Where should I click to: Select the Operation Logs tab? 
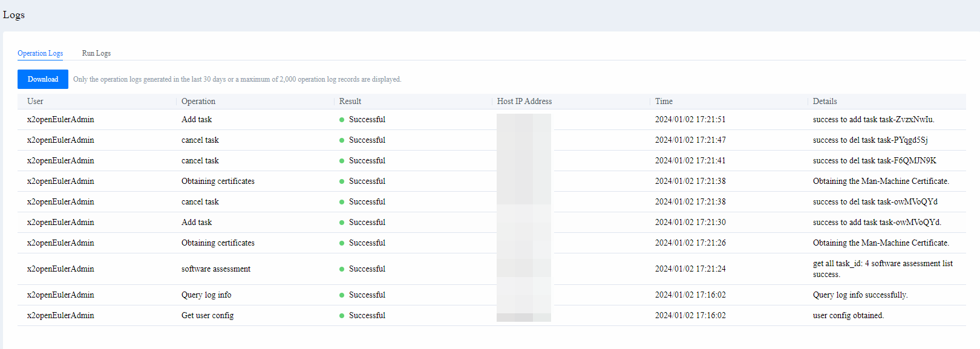pyautogui.click(x=40, y=53)
